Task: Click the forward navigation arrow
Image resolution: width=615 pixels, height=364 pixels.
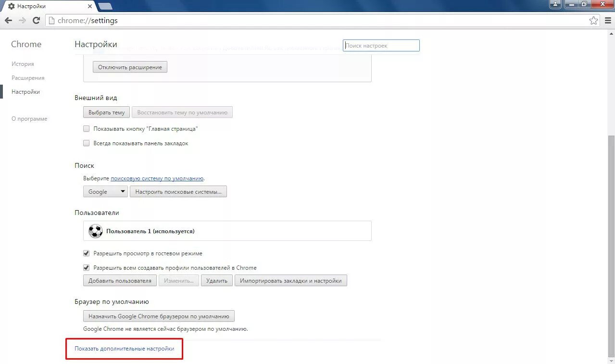Action: pyautogui.click(x=22, y=21)
